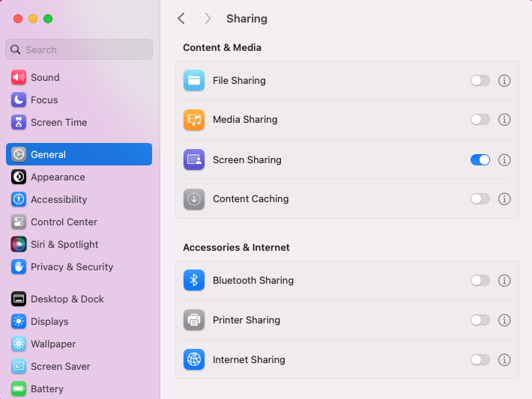The height and width of the screenshot is (399, 532).
Task: Open Displays label in sidebar
Action: 49,321
